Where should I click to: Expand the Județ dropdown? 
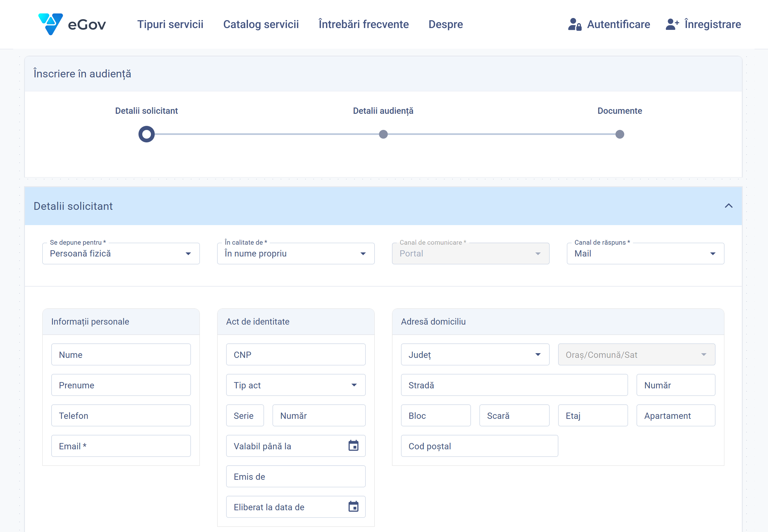(x=475, y=355)
